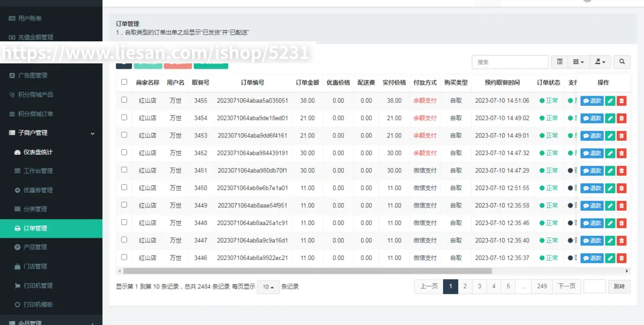Image resolution: width=644 pixels, height=325 pixels.
Task: Click the page number input beside 跳转
Action: (595, 286)
